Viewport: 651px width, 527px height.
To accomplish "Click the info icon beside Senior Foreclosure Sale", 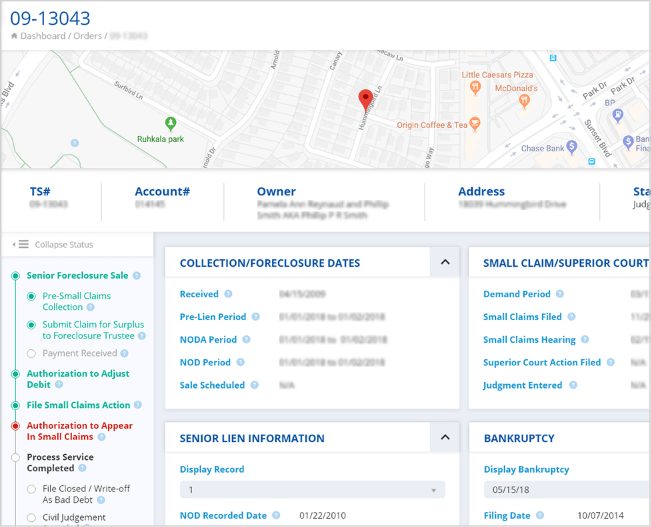I will 137,275.
